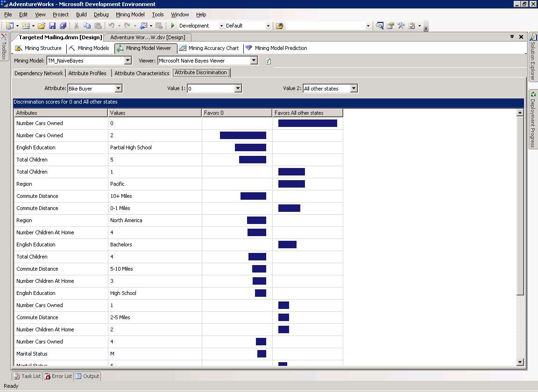Open the Edit menu
Viewport: 538px width, 392px height.
[x=23, y=14]
